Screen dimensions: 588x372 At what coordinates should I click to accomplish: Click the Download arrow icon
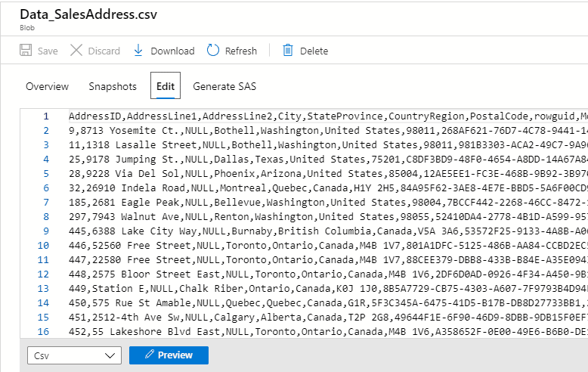pyautogui.click(x=138, y=51)
